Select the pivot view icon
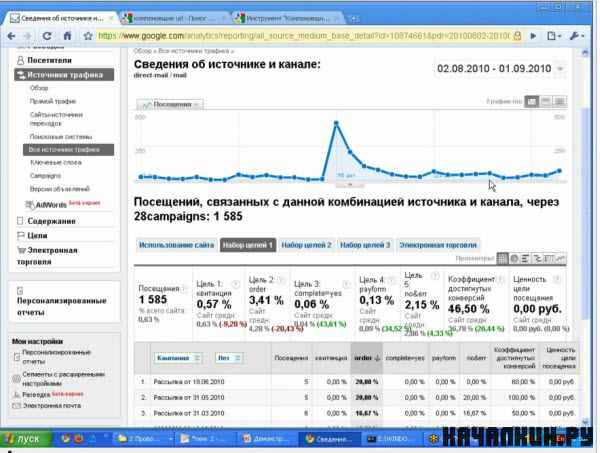Screen dimensions: 600x453 tap(549, 259)
